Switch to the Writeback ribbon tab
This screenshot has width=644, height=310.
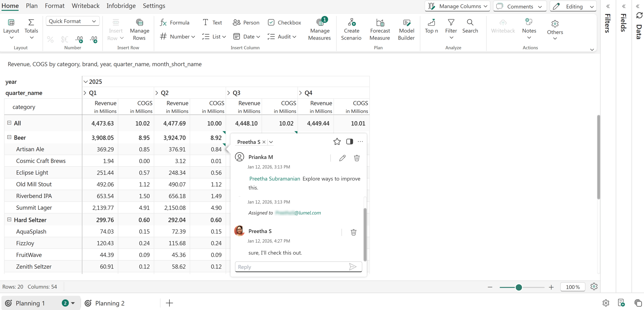[86, 6]
